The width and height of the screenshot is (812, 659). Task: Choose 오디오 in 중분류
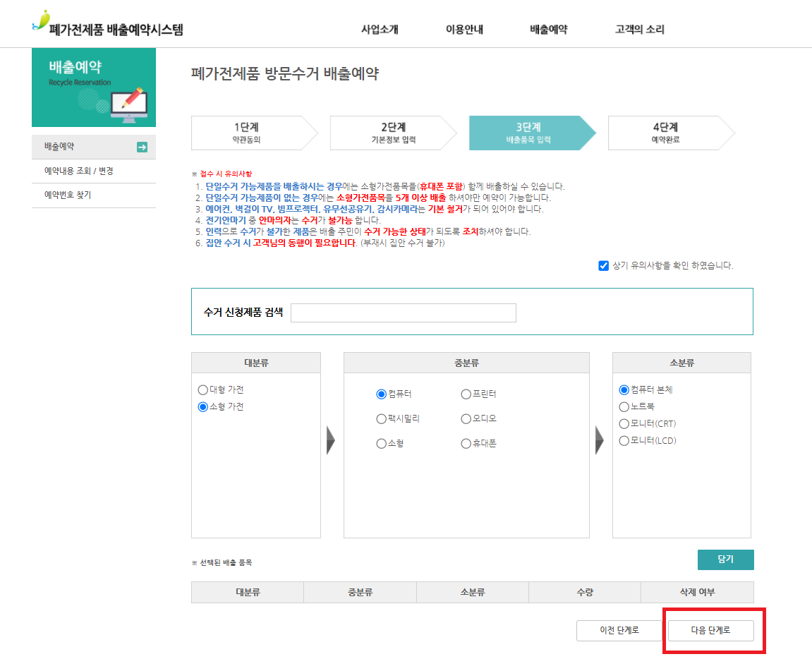tap(466, 418)
